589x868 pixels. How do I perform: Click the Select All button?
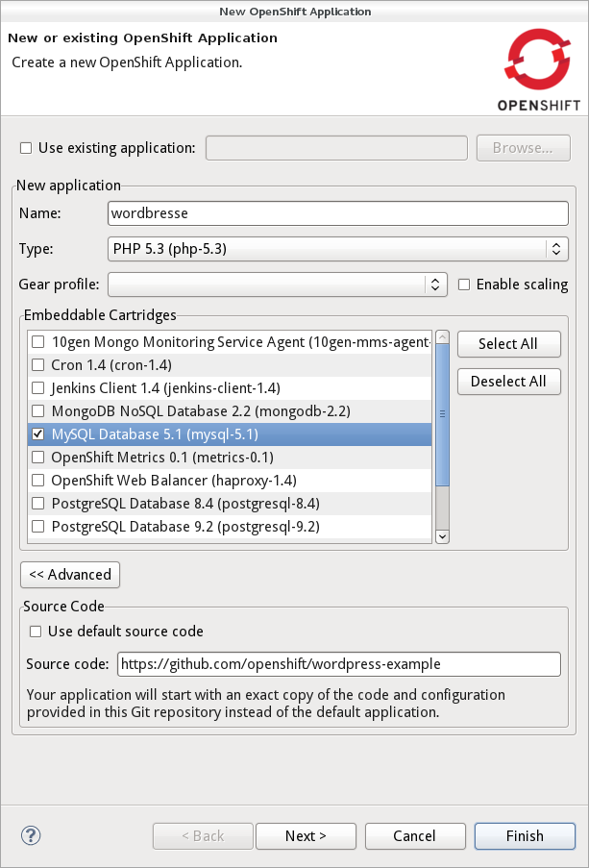point(508,344)
